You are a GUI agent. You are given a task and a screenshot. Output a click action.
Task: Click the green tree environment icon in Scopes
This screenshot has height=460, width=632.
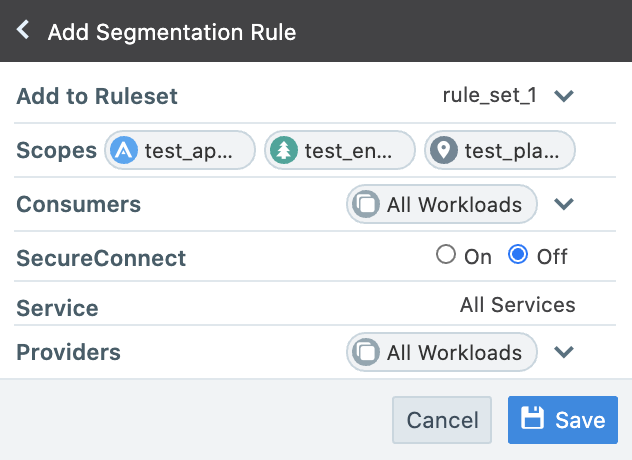(284, 150)
